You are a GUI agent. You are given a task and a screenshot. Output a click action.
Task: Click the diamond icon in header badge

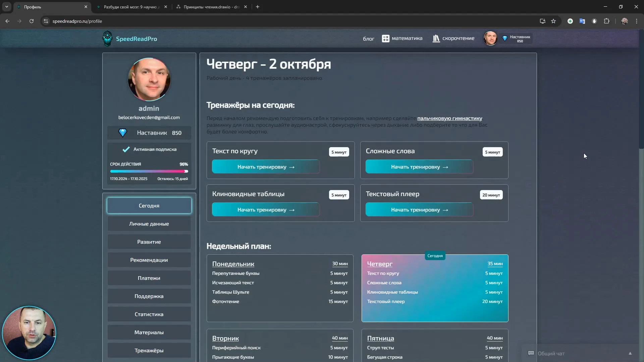504,38
